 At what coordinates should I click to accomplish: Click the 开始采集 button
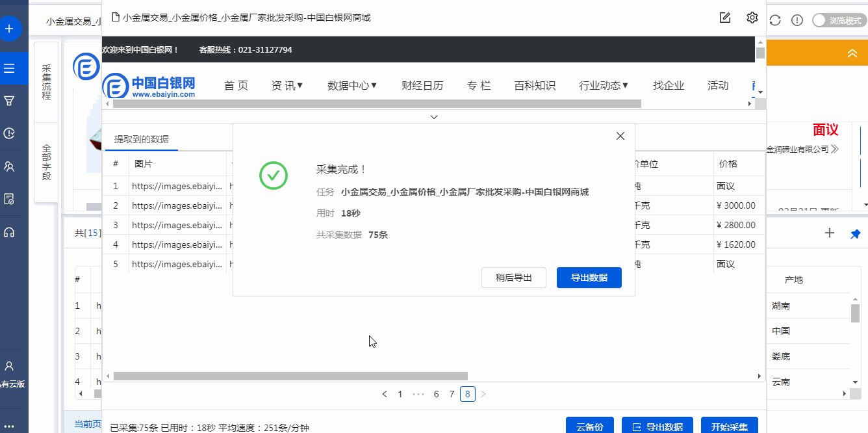(x=730, y=426)
